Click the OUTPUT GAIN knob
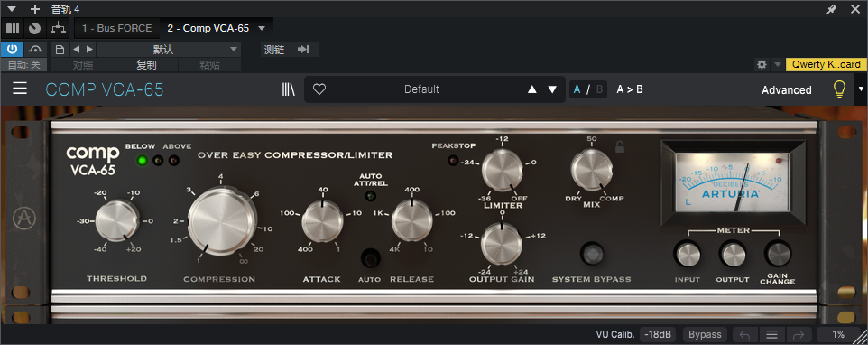The width and height of the screenshot is (868, 345). pos(502,244)
